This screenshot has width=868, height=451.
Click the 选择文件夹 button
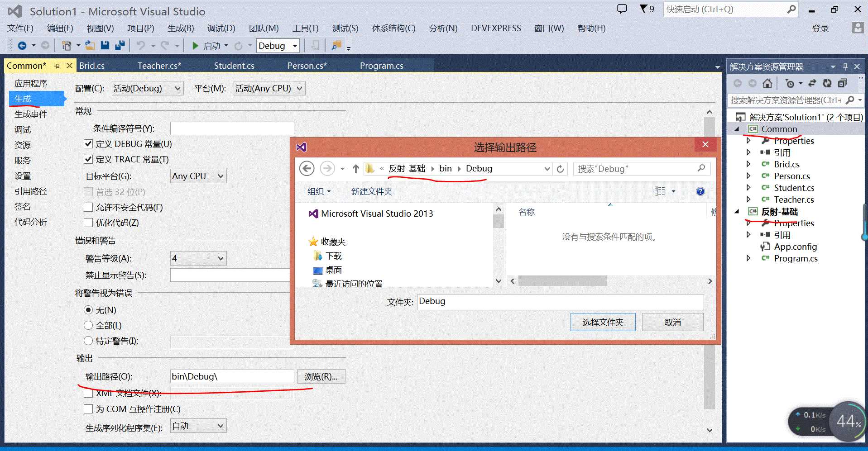(x=603, y=322)
